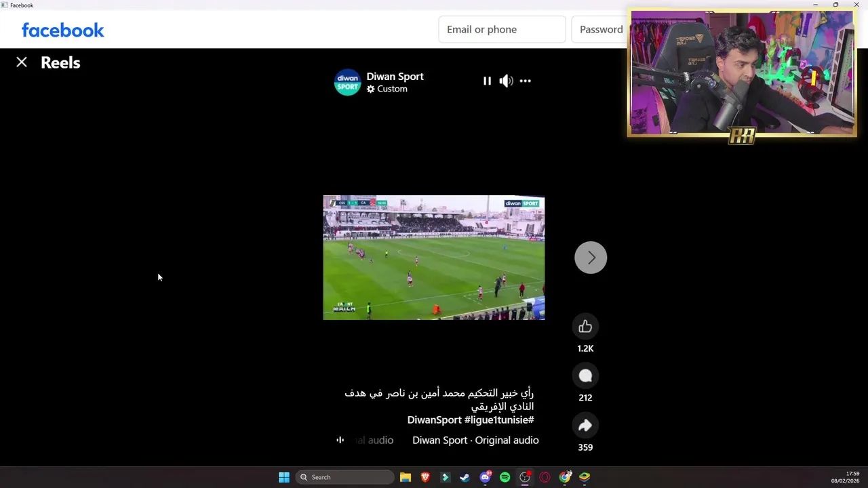Click the 359 shares count

585,447
